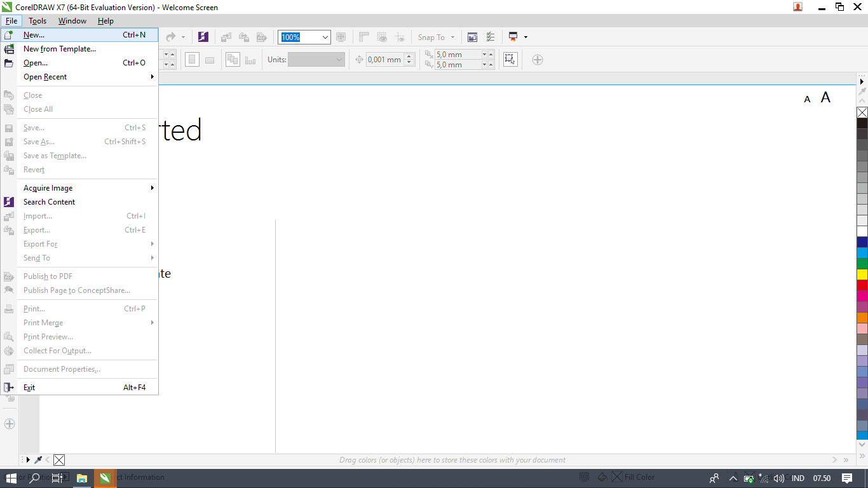868x488 pixels.
Task: Click the Export toolbar icon
Action: [x=244, y=37]
